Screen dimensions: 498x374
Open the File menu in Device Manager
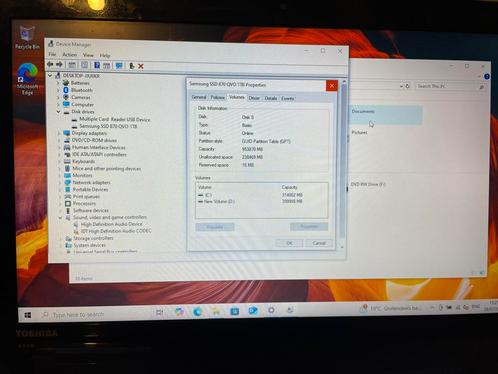pyautogui.click(x=52, y=54)
